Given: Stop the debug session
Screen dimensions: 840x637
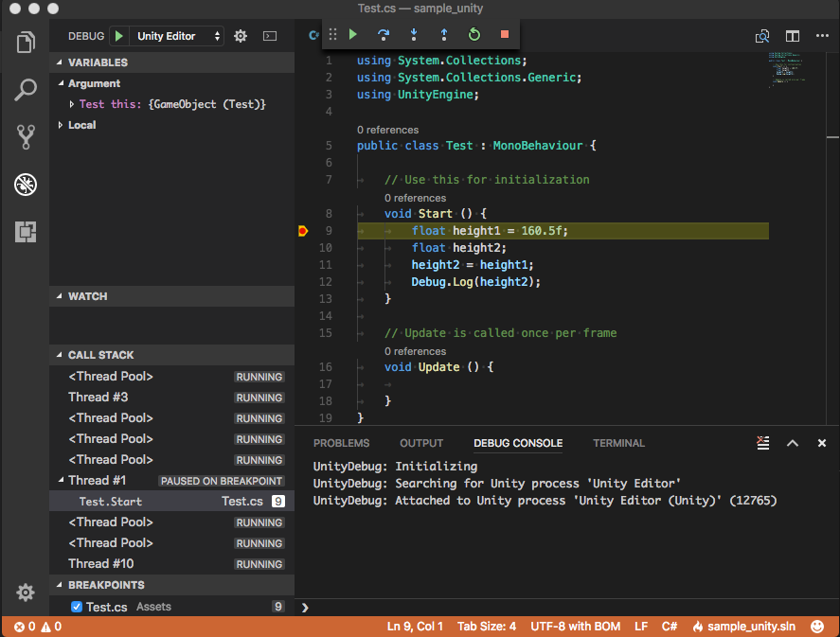Looking at the screenshot, I should 505,35.
